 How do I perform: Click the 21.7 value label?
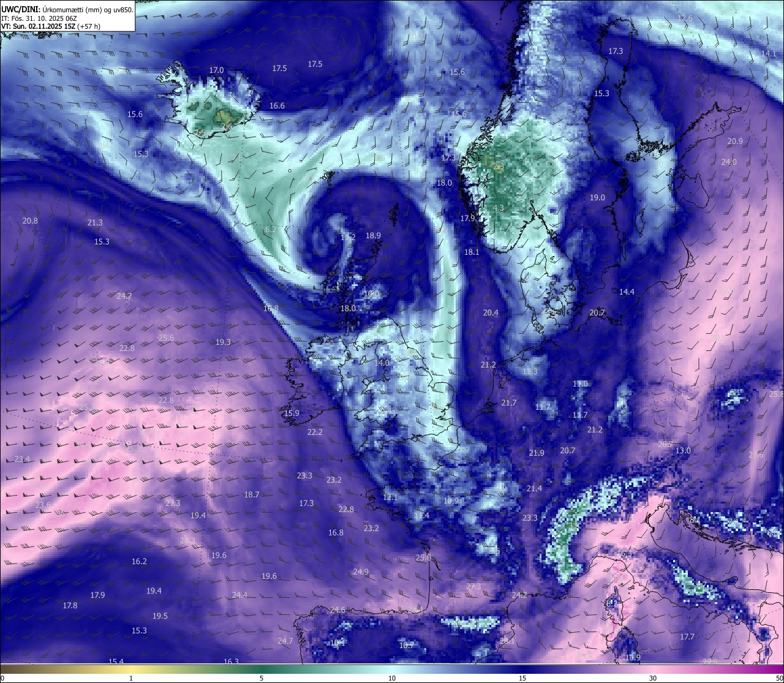tap(509, 403)
